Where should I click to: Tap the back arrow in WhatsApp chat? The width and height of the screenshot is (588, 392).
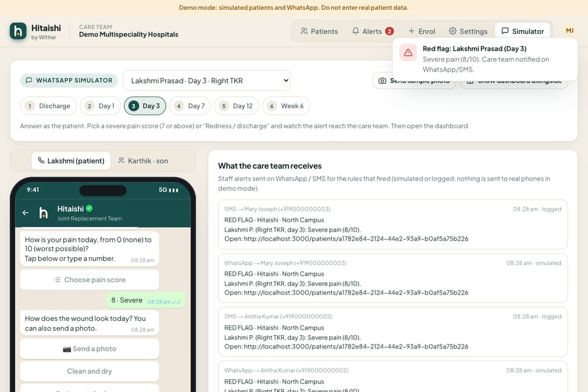[26, 213]
